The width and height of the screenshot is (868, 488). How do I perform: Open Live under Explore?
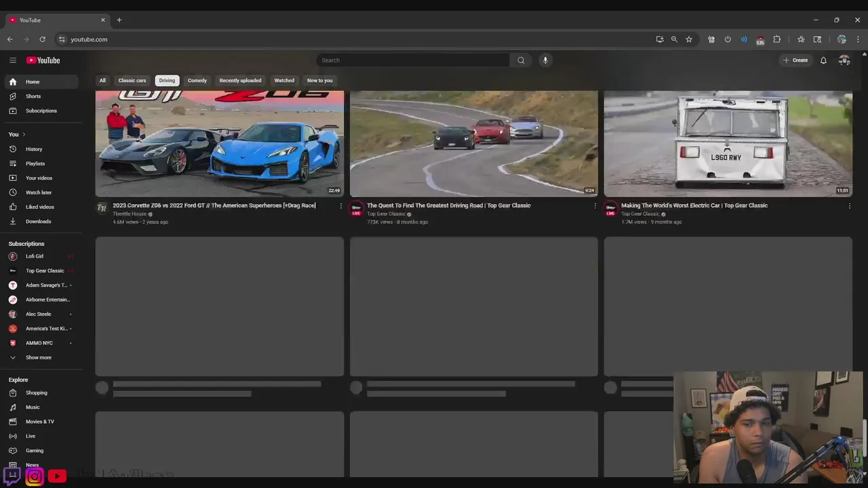(x=41, y=436)
